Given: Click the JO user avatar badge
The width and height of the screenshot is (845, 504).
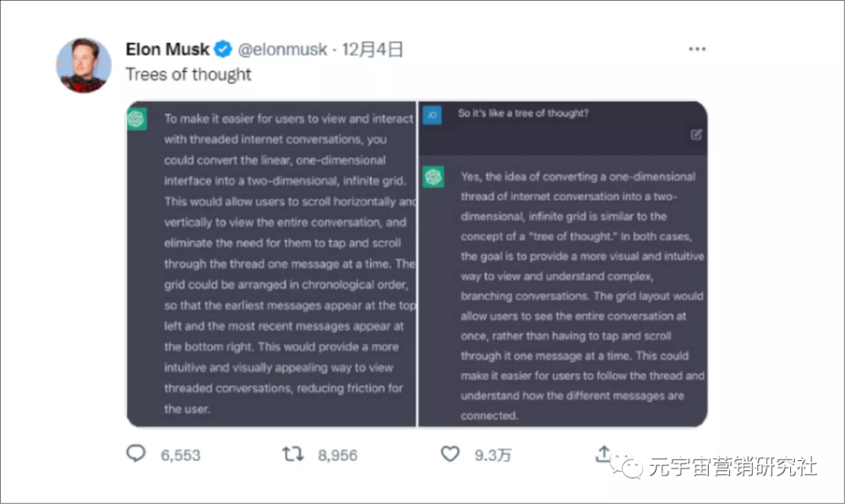Looking at the screenshot, I should tap(432, 116).
